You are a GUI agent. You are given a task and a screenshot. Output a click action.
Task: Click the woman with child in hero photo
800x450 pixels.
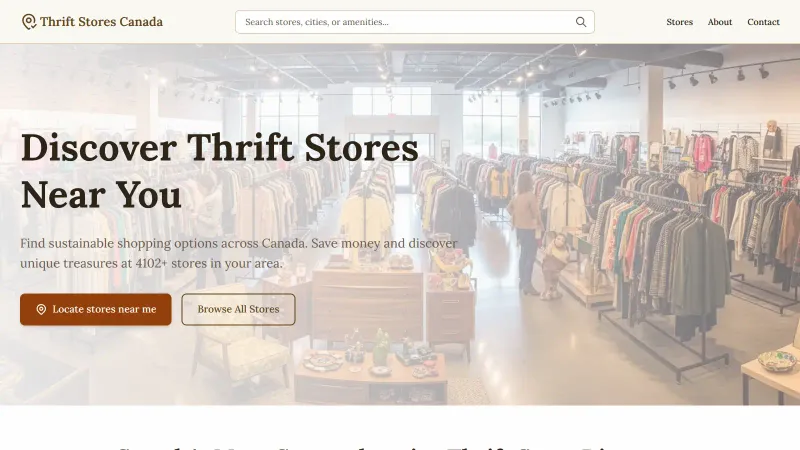pos(536,236)
